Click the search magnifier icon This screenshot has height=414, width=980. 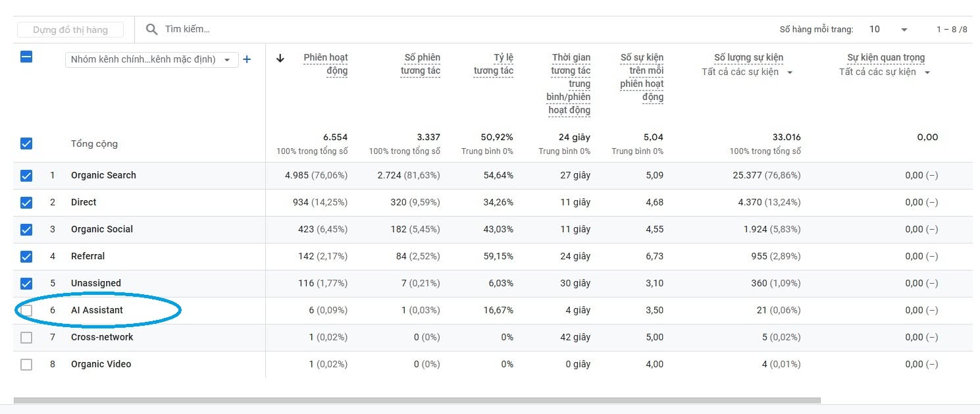pos(151,30)
